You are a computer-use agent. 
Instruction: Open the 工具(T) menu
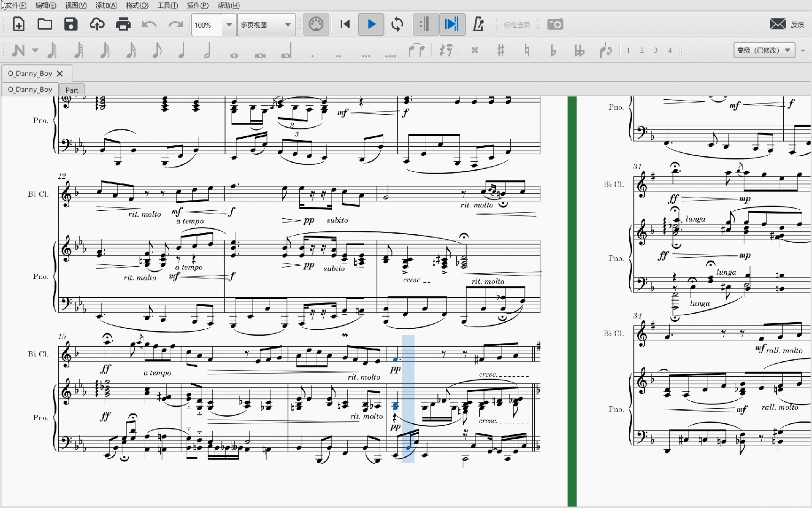pos(167,5)
